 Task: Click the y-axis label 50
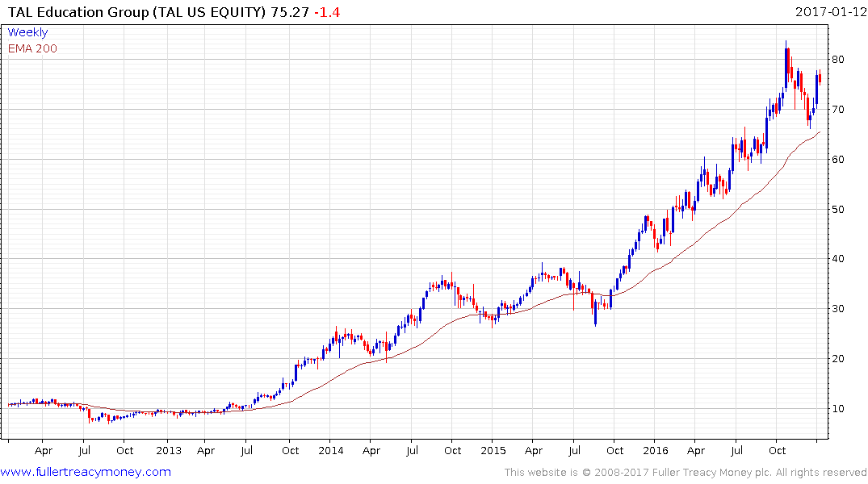(x=837, y=209)
